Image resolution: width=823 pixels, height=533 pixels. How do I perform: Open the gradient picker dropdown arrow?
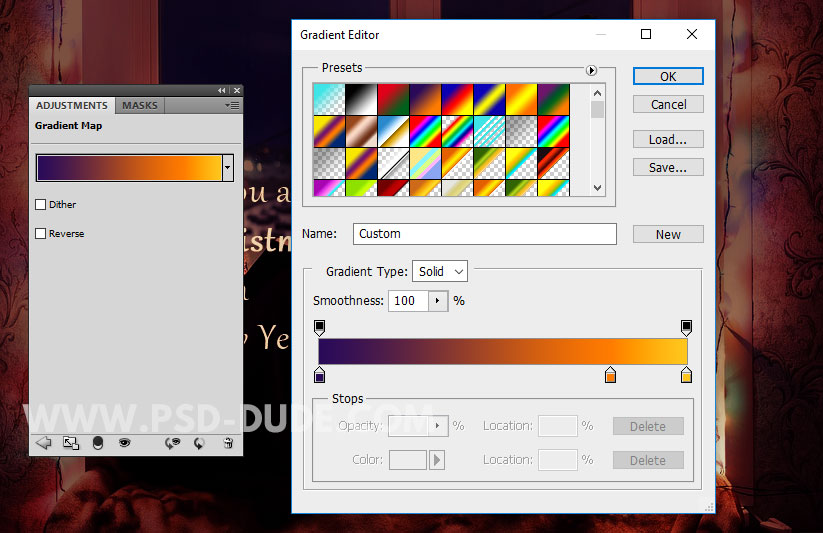228,168
